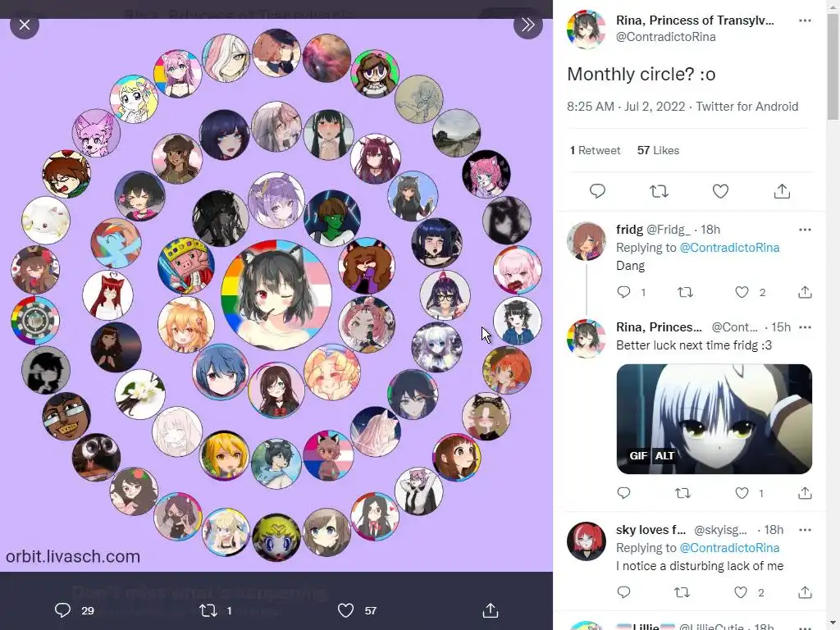View the 57 Likes list

[x=658, y=151]
